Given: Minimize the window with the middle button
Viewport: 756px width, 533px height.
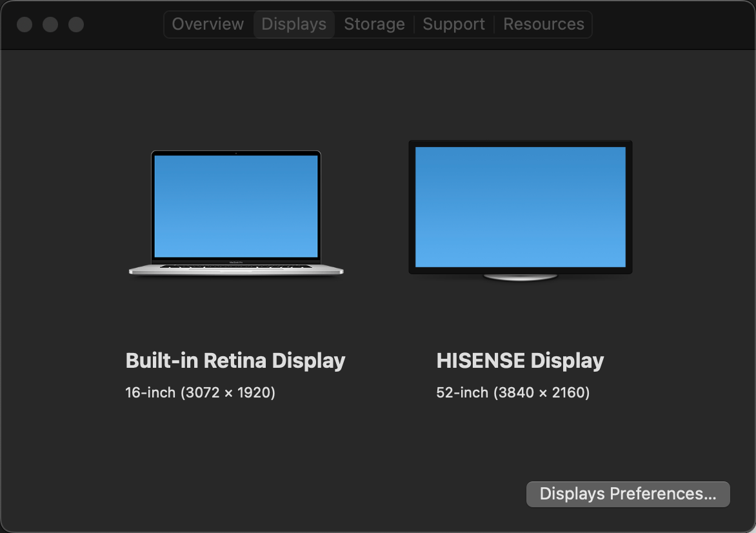Looking at the screenshot, I should point(50,25).
